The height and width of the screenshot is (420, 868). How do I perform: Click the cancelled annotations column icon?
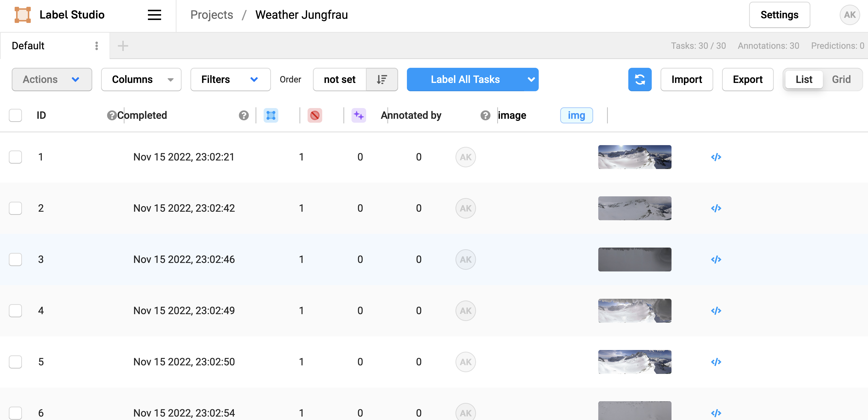tap(315, 116)
